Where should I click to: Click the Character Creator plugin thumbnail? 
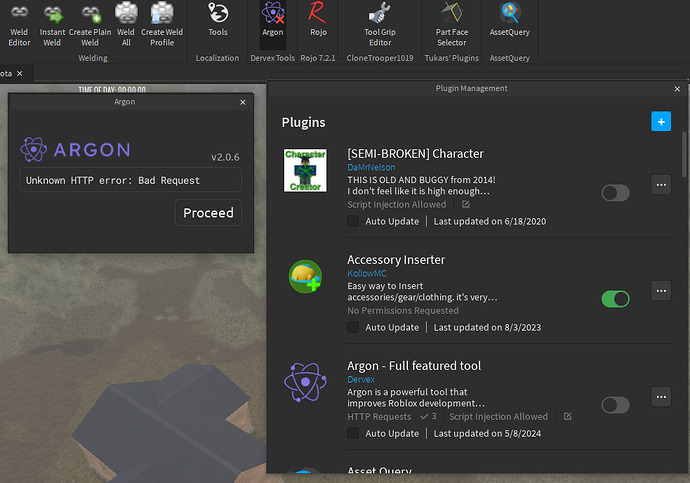tap(305, 170)
